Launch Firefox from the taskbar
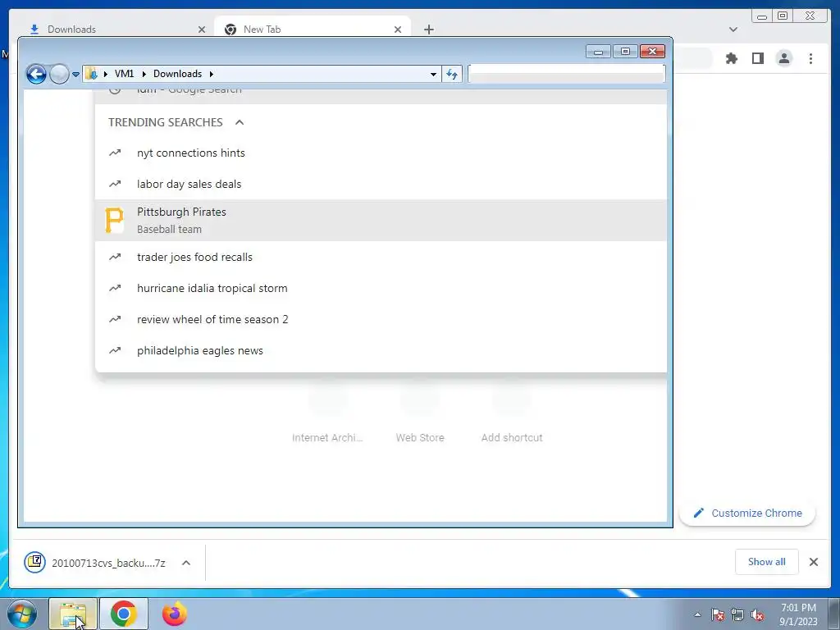The image size is (840, 630). point(175,614)
